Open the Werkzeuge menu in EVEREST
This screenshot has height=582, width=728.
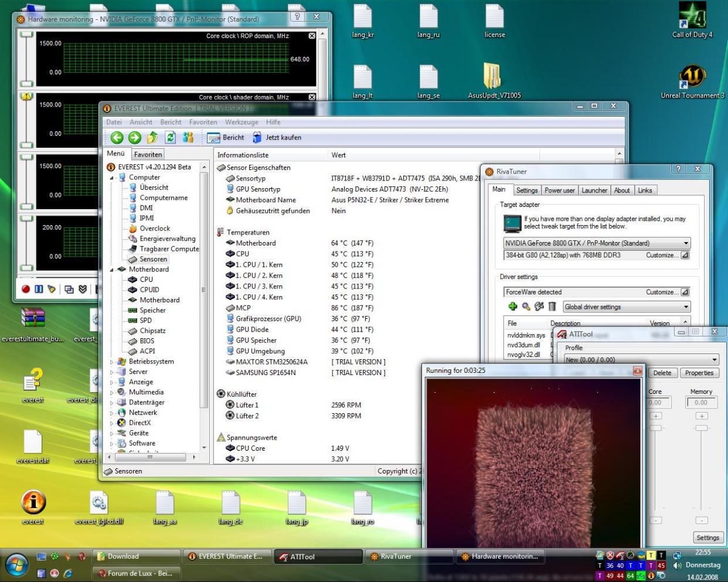[241, 122]
